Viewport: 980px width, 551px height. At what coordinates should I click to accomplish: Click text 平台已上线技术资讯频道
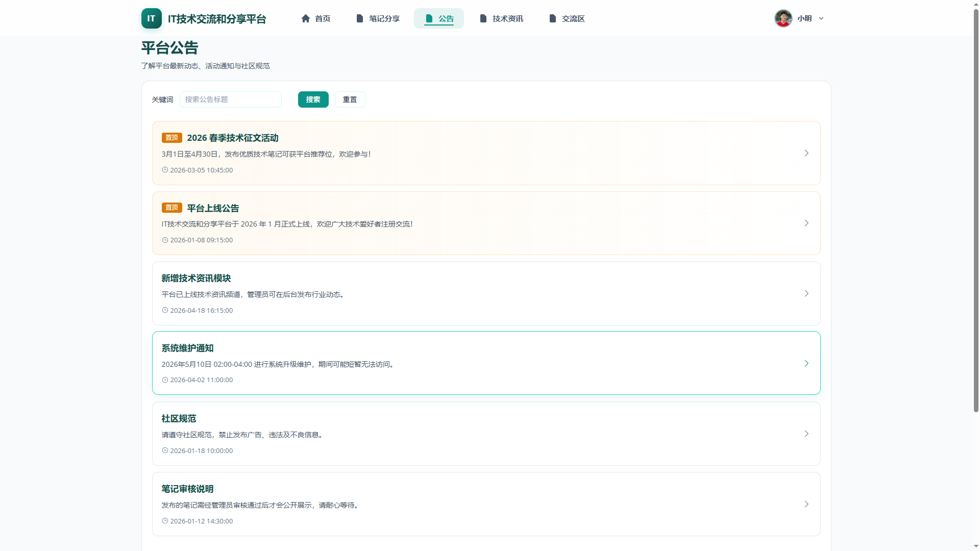point(201,294)
